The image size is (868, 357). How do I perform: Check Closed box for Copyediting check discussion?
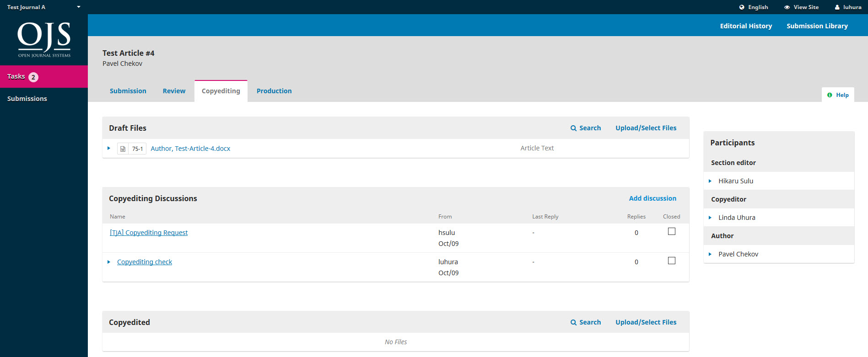pyautogui.click(x=671, y=261)
